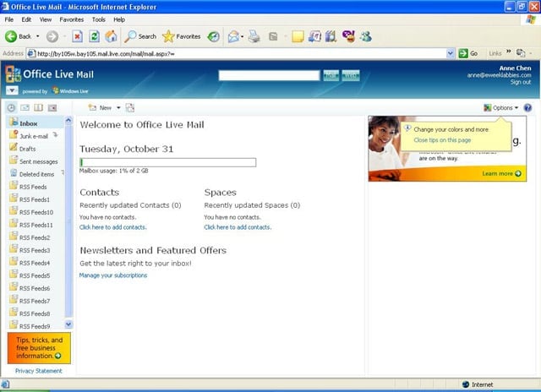Open the Edit menu
This screenshot has height=392, width=541.
coord(26,19)
